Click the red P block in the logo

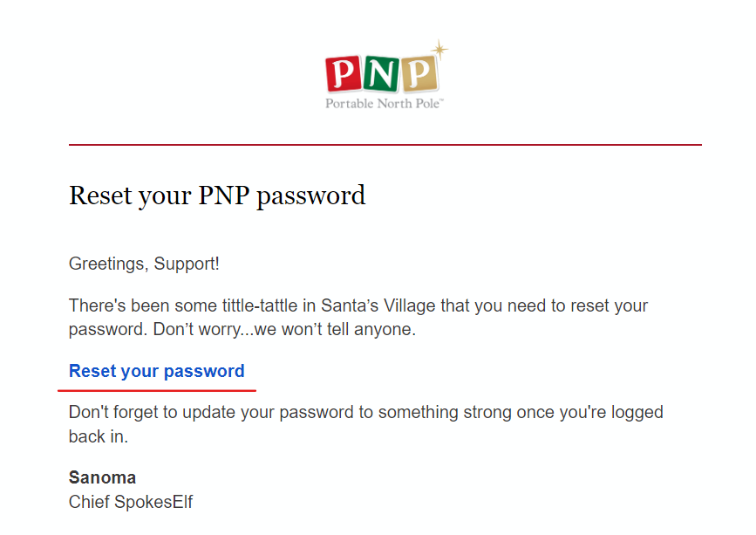tap(344, 73)
